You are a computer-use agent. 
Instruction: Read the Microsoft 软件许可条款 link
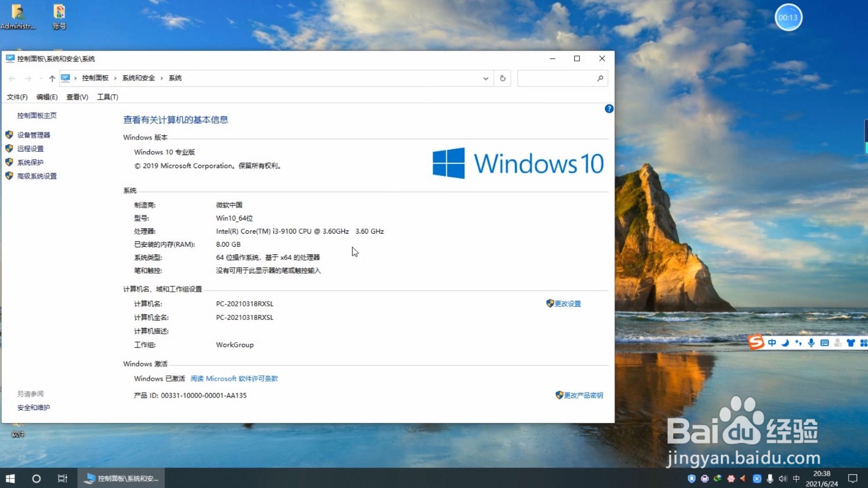click(x=234, y=378)
